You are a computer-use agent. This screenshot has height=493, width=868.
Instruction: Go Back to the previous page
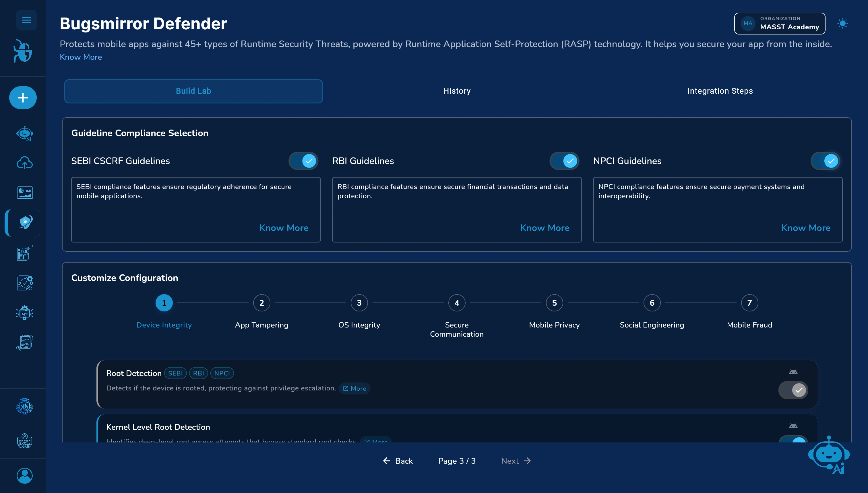tap(398, 461)
